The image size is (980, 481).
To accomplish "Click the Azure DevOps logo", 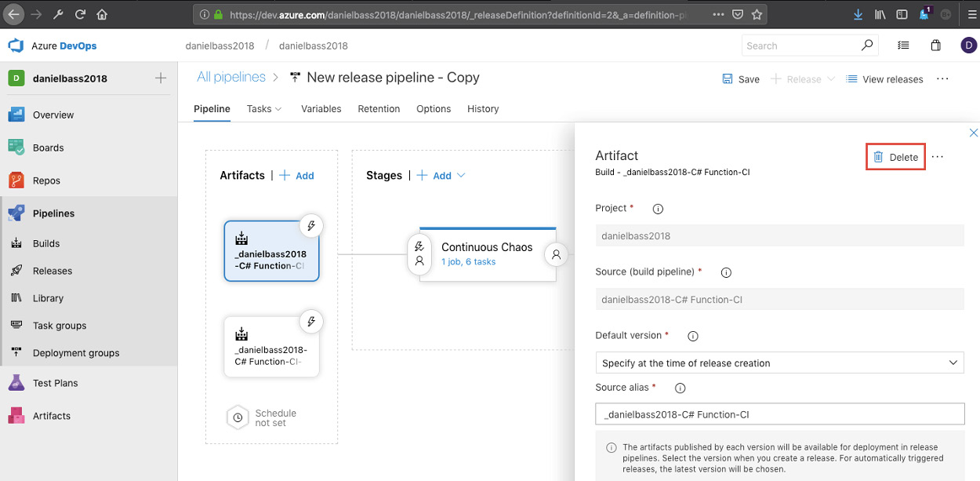I will pos(16,46).
